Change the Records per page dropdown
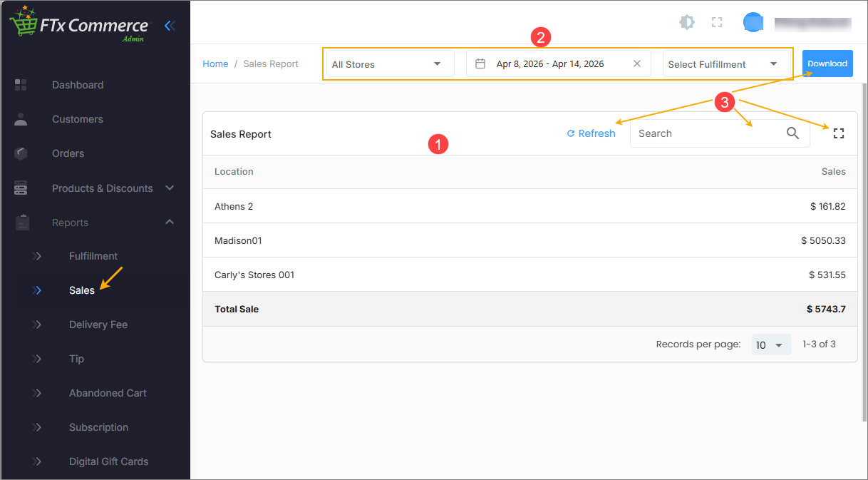The image size is (868, 480). click(771, 345)
